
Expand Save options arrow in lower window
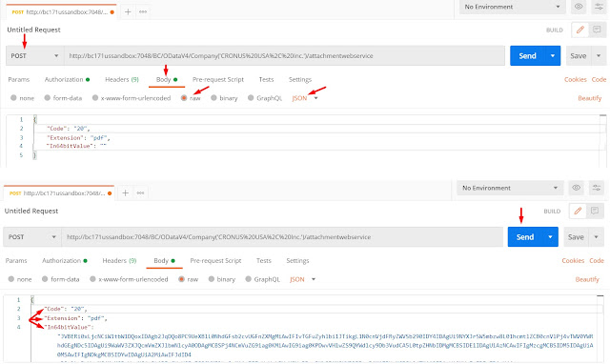click(596, 237)
